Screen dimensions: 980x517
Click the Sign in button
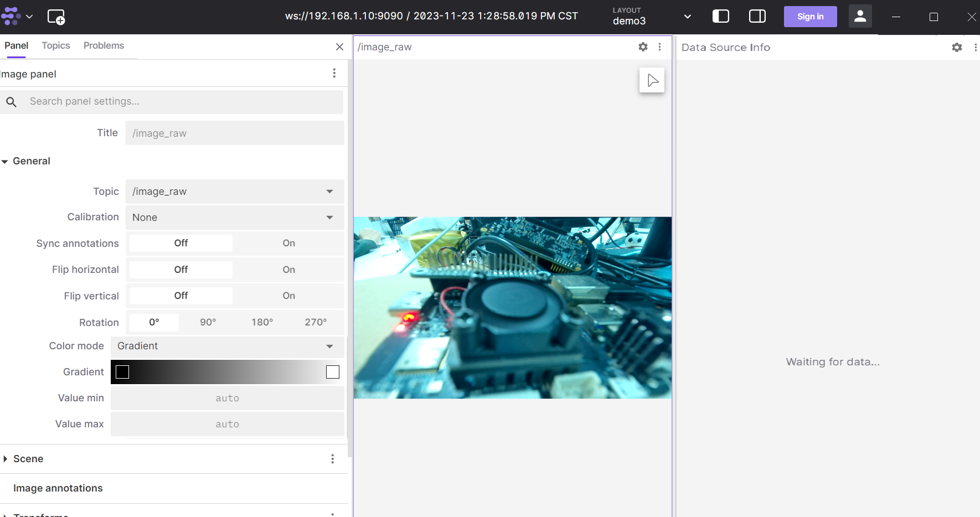[x=810, y=17]
